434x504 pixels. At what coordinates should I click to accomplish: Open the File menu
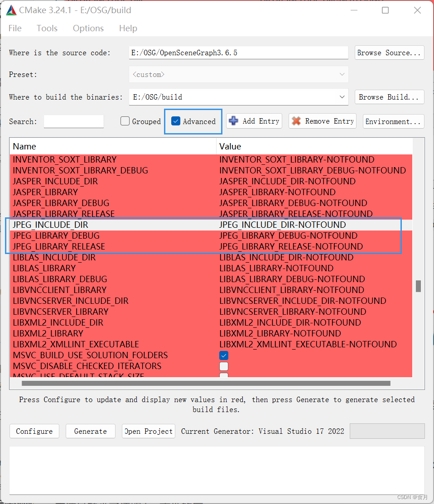15,28
